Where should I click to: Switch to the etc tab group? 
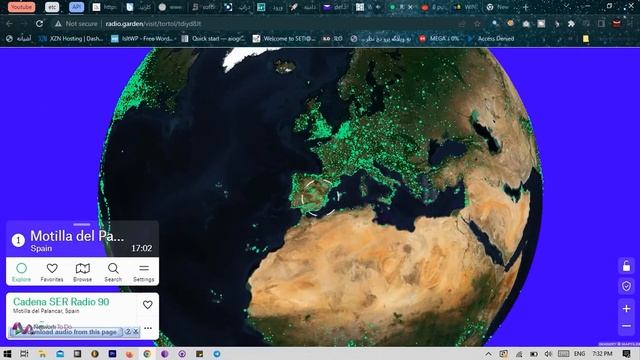click(x=52, y=7)
